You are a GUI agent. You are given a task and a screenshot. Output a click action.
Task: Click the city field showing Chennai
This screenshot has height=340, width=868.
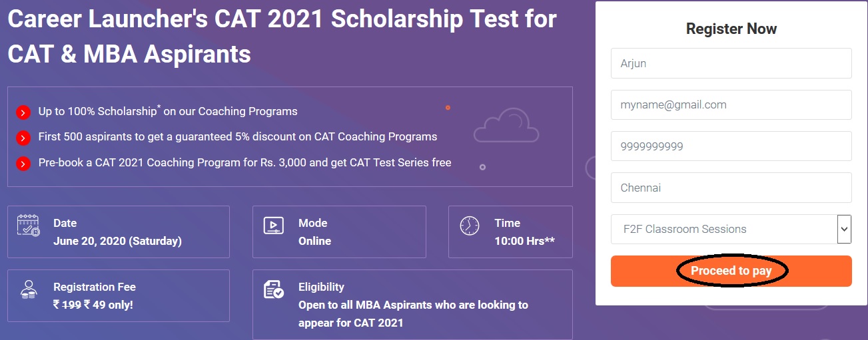pos(731,188)
